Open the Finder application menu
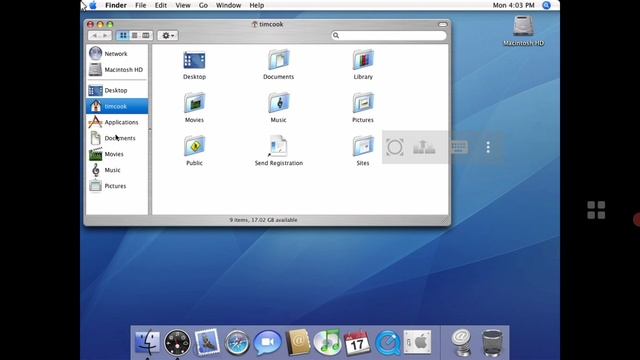This screenshot has height=360, width=640. click(x=116, y=5)
